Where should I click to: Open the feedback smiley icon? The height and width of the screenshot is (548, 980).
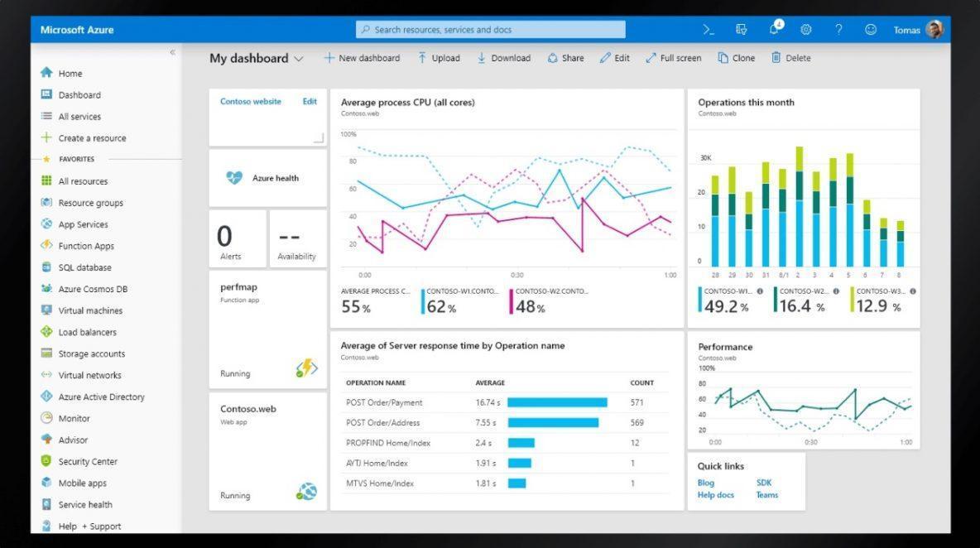[870, 30]
